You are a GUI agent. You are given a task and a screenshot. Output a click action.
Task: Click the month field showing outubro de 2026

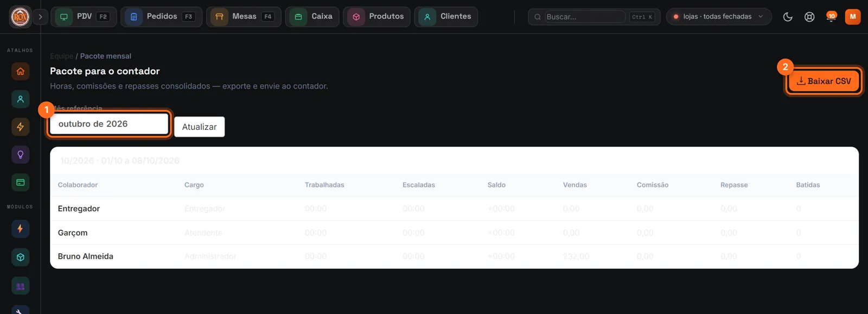click(x=109, y=124)
